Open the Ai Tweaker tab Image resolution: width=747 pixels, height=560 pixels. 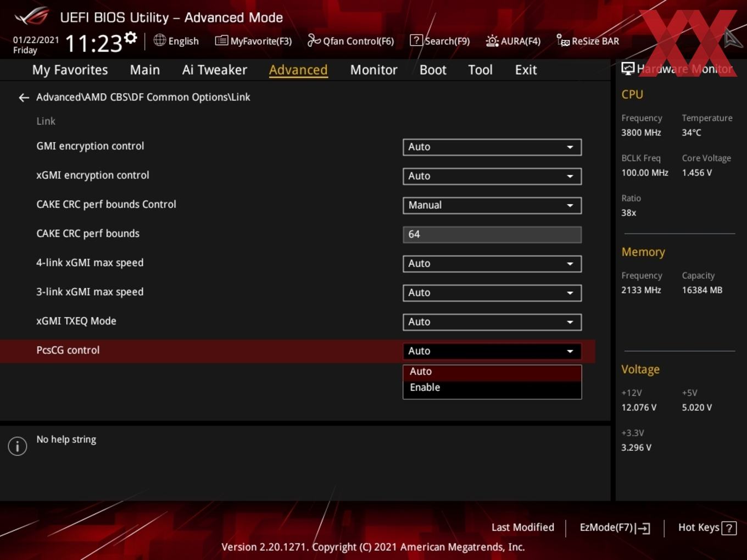215,70
